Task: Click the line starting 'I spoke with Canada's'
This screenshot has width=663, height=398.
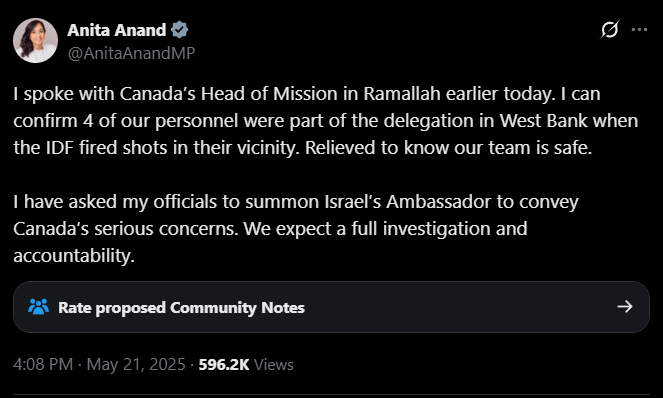Action: (x=307, y=94)
